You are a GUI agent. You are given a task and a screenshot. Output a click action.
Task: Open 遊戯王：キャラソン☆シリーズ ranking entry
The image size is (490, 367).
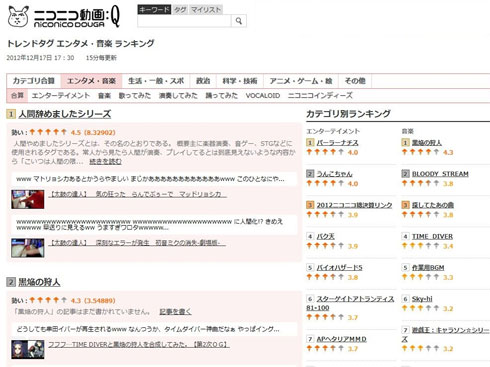445,334
